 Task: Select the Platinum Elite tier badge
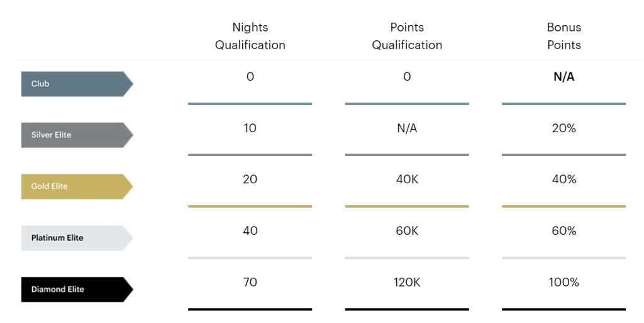point(77,238)
